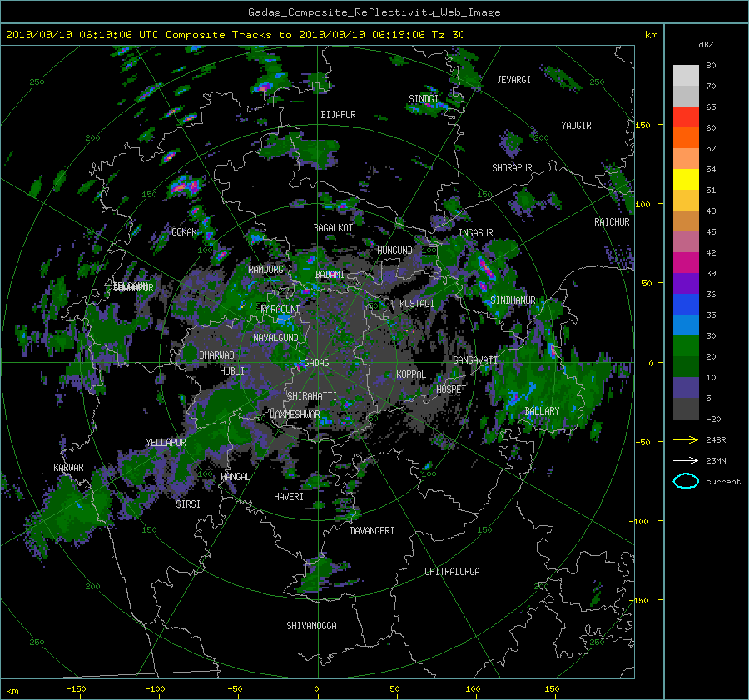Pick the brown 45–48 dBZ swatch
This screenshot has width=749, height=700.
tap(686, 221)
